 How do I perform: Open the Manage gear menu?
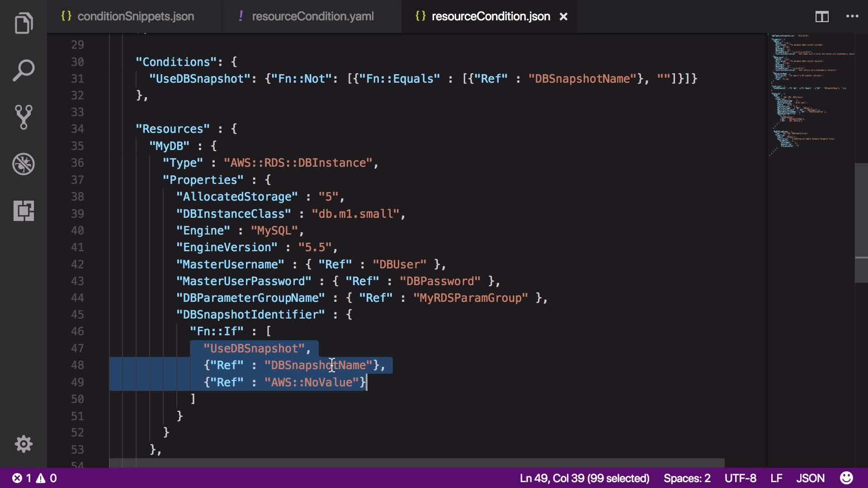click(24, 444)
